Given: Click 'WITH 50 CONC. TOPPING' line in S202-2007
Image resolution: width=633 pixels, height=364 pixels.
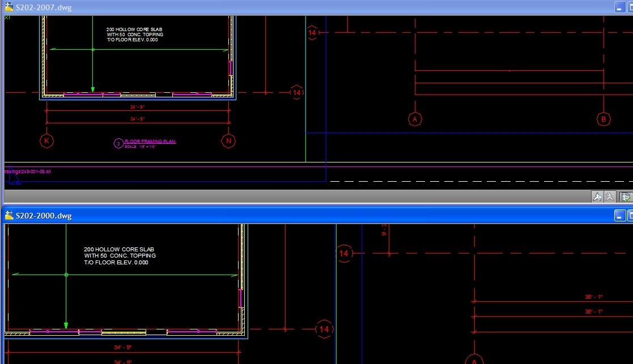Looking at the screenshot, I should coord(135,35).
